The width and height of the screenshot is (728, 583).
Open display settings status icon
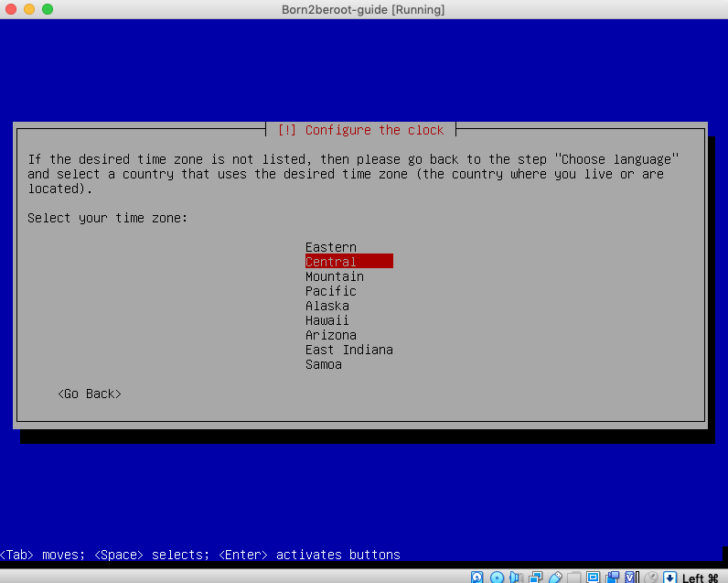pyautogui.click(x=593, y=578)
